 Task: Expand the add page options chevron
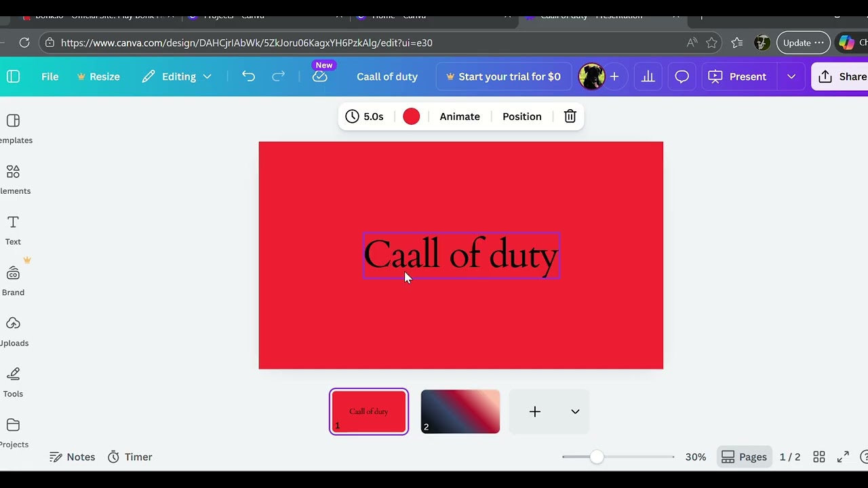pos(575,411)
